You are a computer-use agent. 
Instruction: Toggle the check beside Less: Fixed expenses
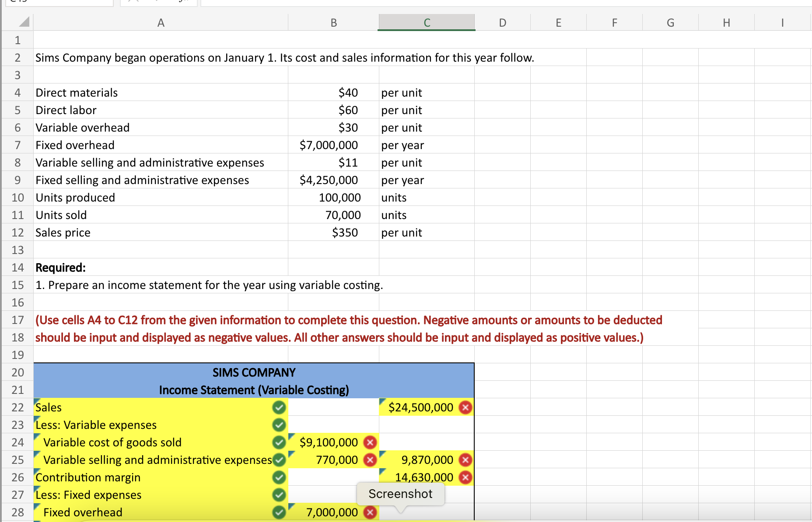pos(279,495)
